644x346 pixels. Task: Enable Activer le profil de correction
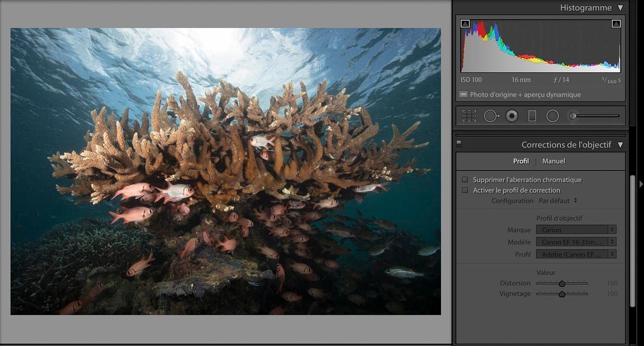(465, 191)
